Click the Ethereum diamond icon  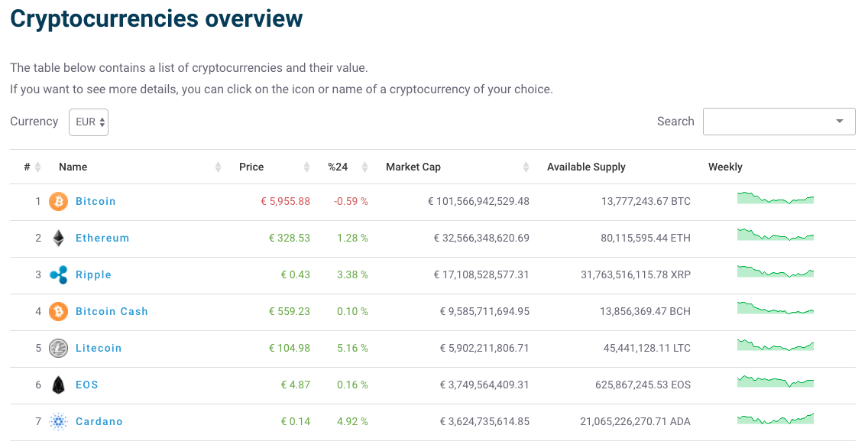(x=58, y=238)
